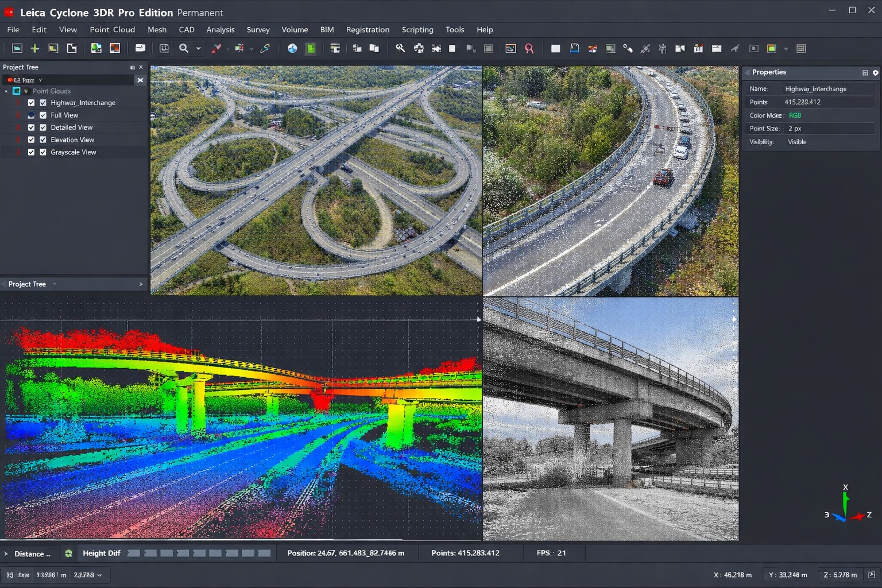This screenshot has height=588, width=882.
Task: Click the small icon in the status bar corner
Action: coord(872,575)
